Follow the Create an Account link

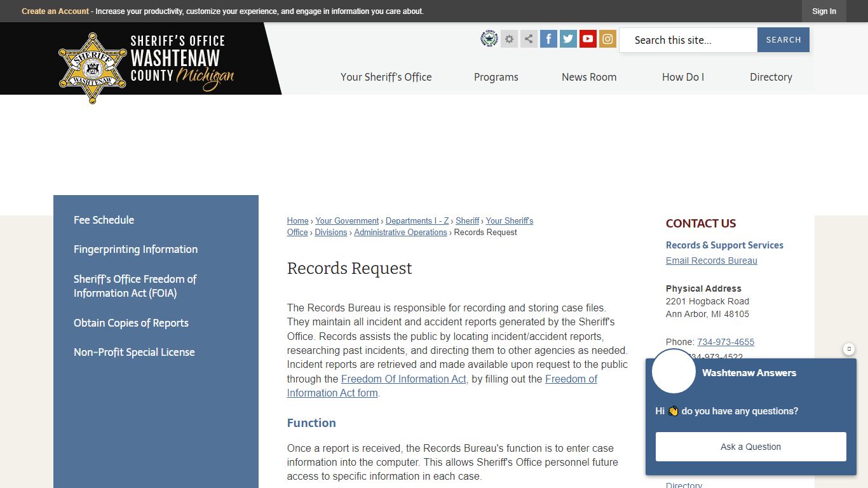click(x=55, y=11)
